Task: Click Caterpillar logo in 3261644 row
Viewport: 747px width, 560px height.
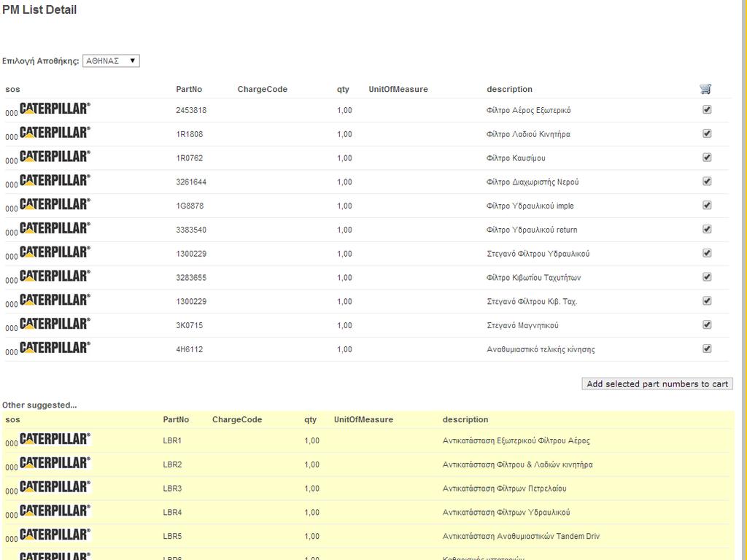Action: click(x=55, y=180)
